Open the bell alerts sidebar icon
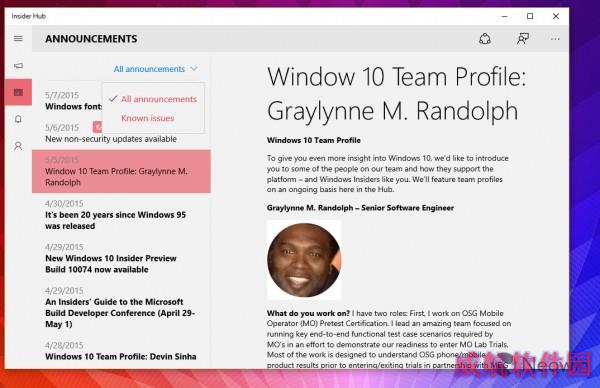Viewport: 600px width, 388px height. (x=18, y=119)
